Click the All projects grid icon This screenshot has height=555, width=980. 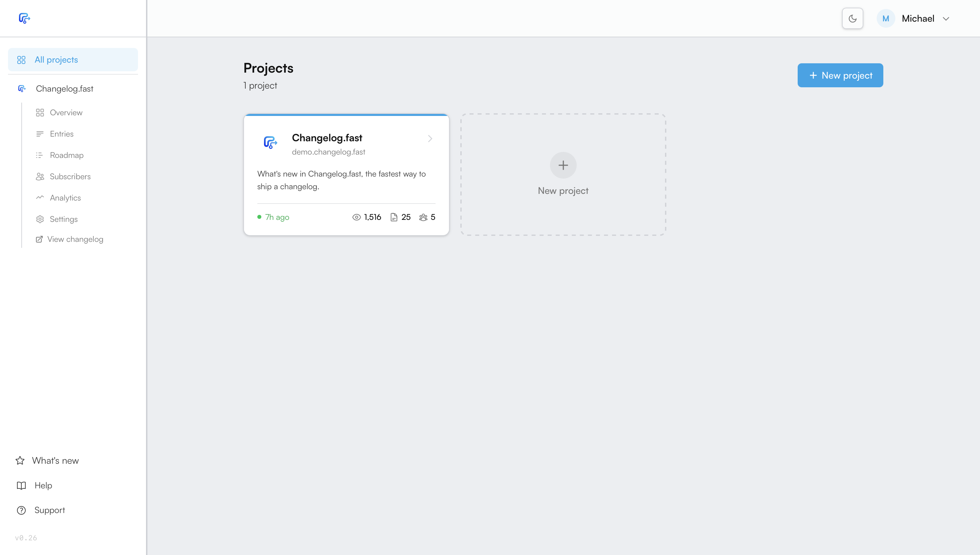21,60
